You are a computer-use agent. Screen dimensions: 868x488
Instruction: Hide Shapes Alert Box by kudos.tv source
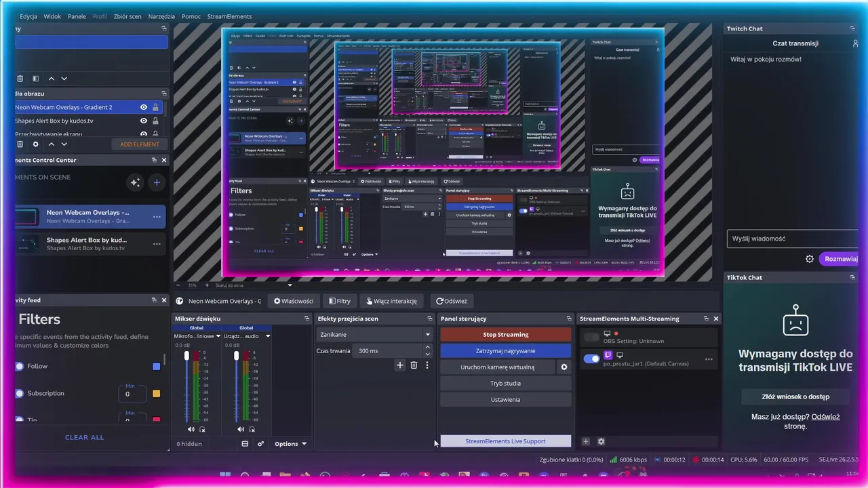pos(144,121)
